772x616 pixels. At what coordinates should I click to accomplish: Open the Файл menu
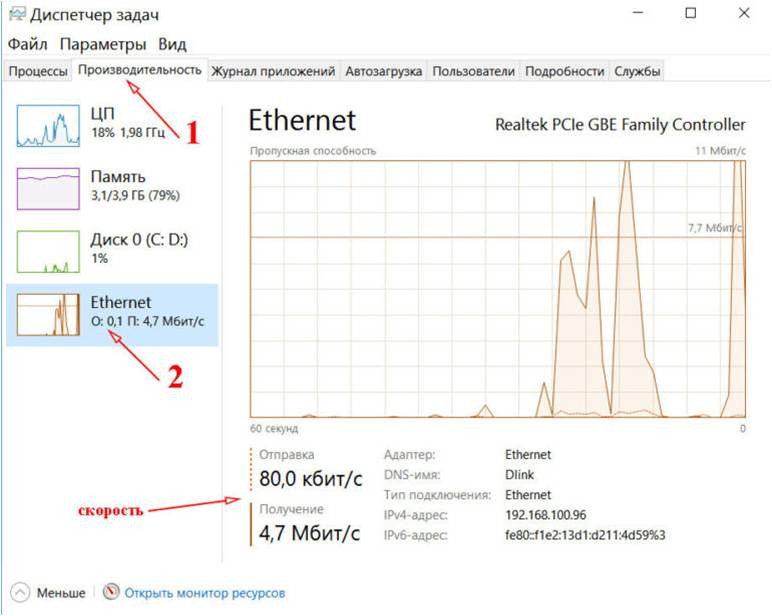pyautogui.click(x=28, y=45)
